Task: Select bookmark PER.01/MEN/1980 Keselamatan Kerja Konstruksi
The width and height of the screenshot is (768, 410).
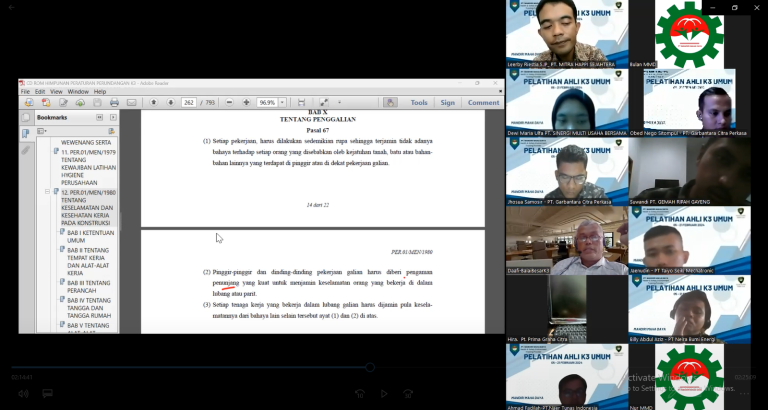Action: (x=88, y=208)
